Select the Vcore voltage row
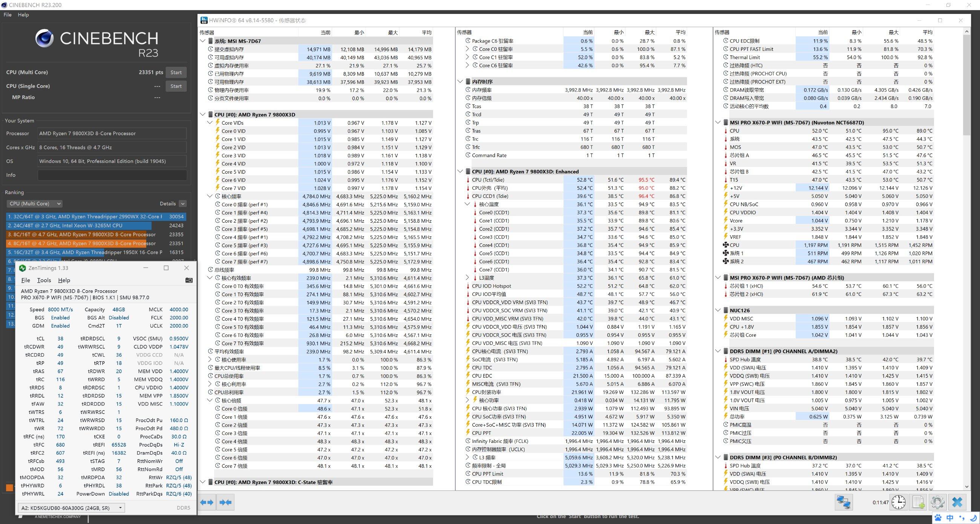The width and height of the screenshot is (980, 524). pyautogui.click(x=828, y=220)
